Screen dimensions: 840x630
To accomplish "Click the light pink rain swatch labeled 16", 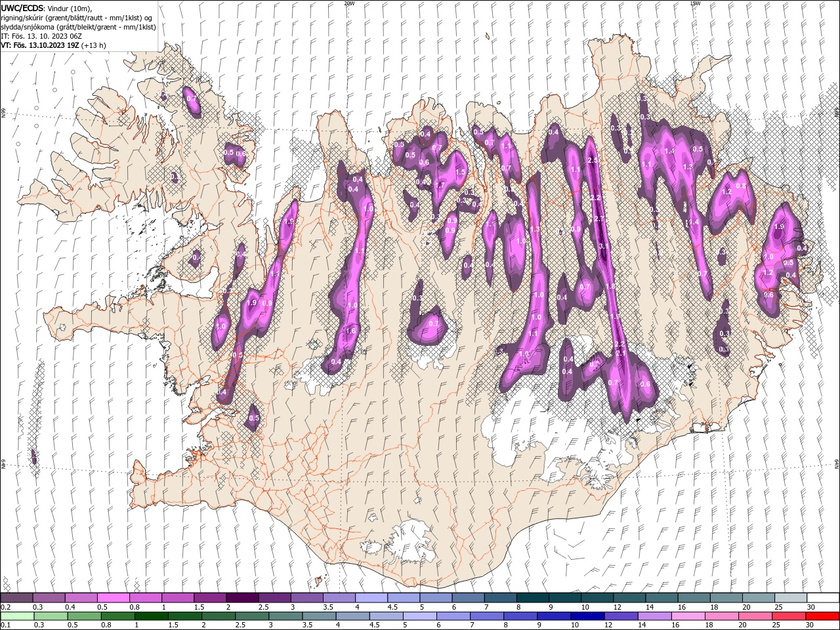I will pos(687,616).
